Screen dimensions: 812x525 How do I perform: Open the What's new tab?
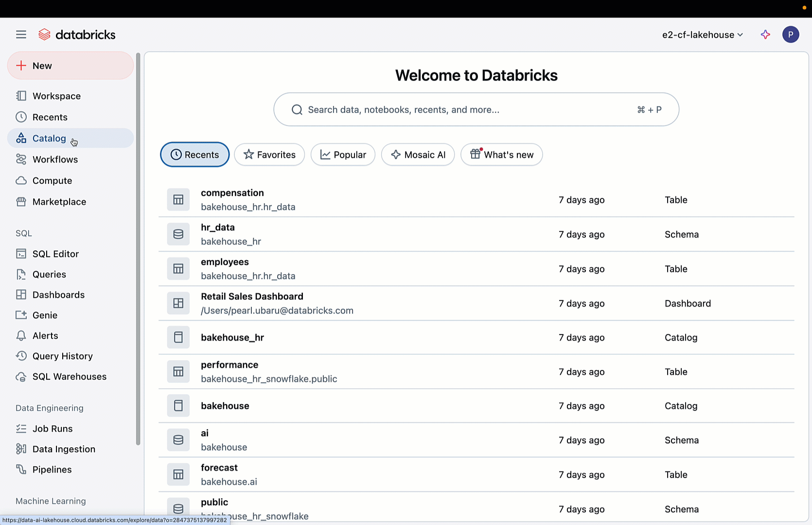[501, 155]
